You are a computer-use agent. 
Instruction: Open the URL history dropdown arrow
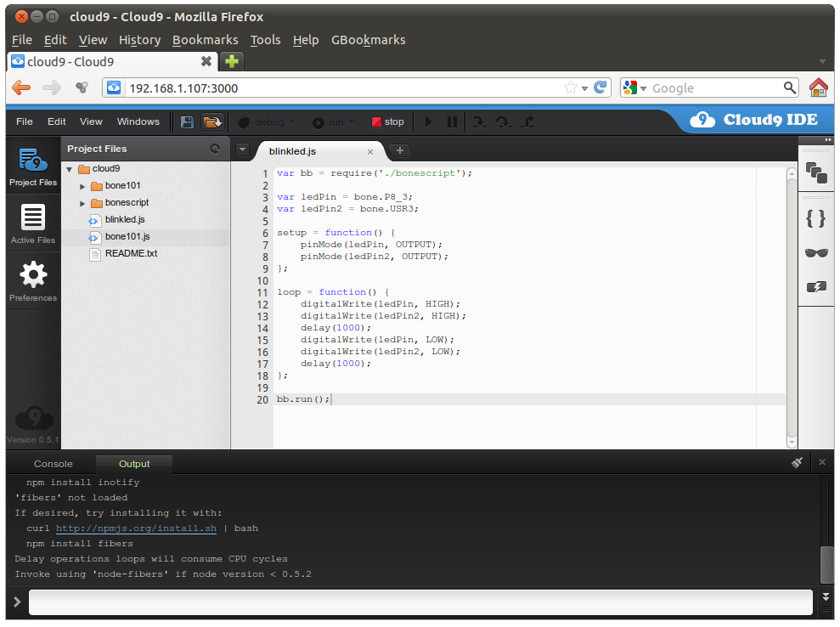pos(585,88)
